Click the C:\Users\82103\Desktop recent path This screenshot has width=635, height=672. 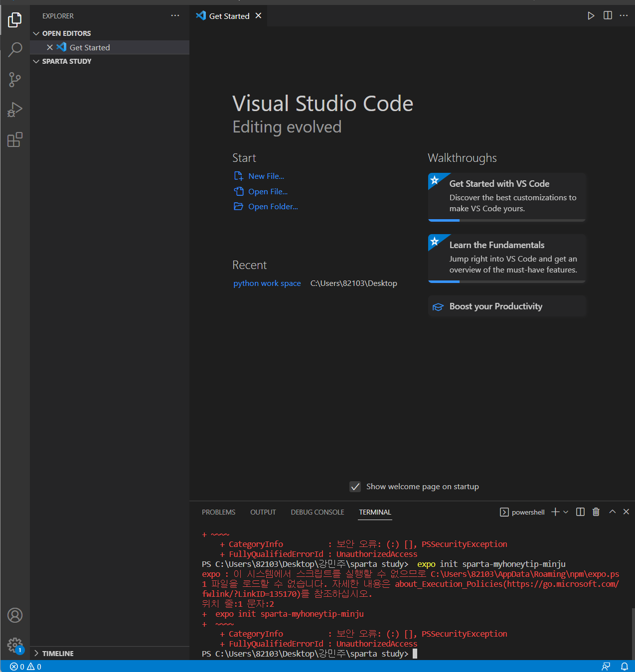pyautogui.click(x=354, y=283)
